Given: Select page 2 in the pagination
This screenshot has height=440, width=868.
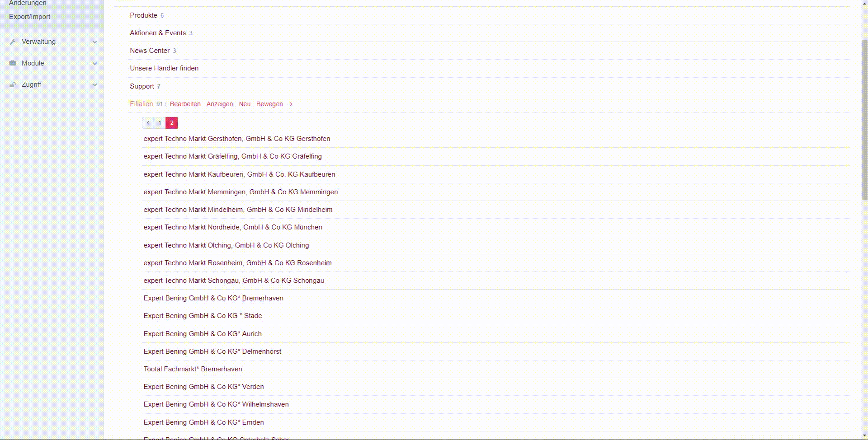Looking at the screenshot, I should pos(172,123).
